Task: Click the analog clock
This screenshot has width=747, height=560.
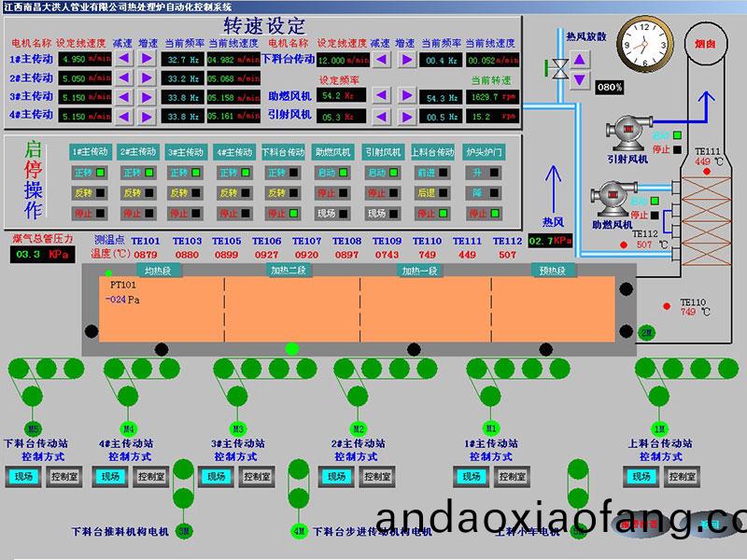Action: click(x=645, y=44)
